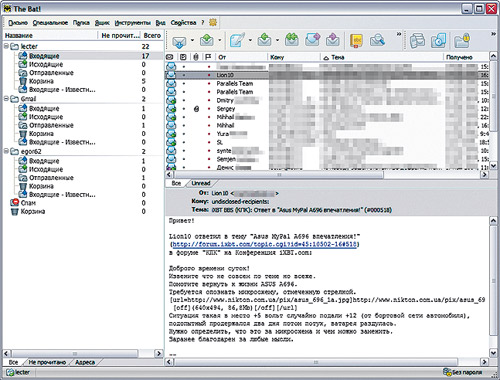
Task: Click the parked column header icon
Action: point(183,57)
